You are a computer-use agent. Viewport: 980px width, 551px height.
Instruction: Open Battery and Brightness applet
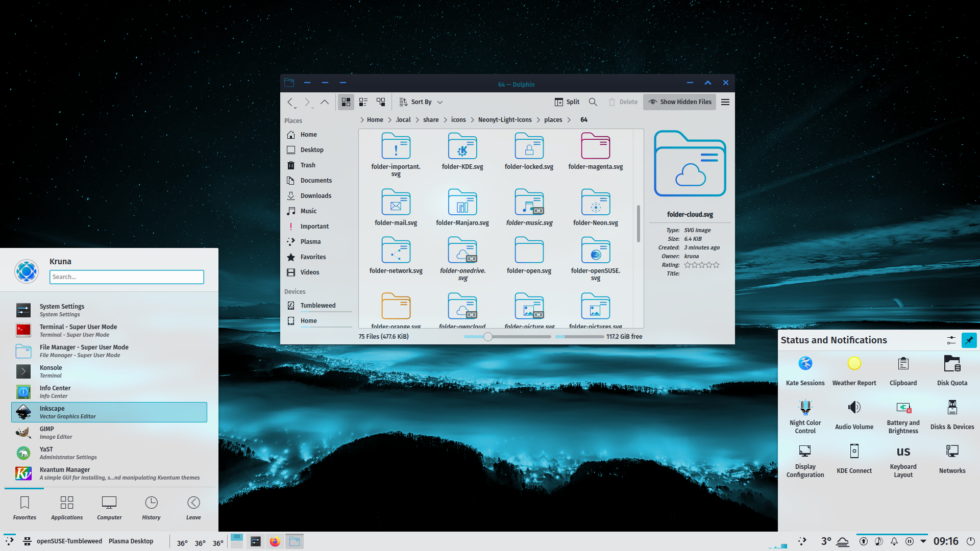(x=903, y=417)
